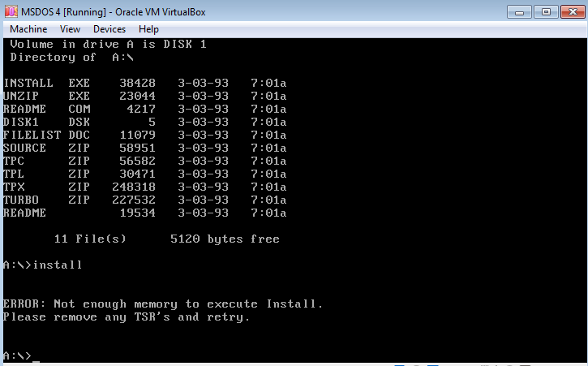Open the View menu
The height and width of the screenshot is (366, 588).
click(70, 29)
